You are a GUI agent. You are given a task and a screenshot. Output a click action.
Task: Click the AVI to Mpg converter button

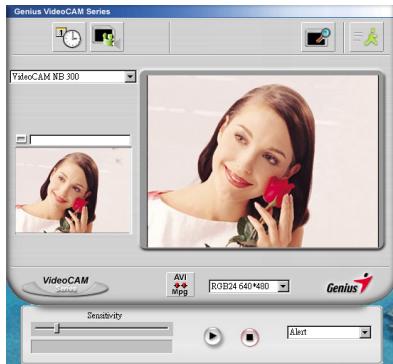180,284
